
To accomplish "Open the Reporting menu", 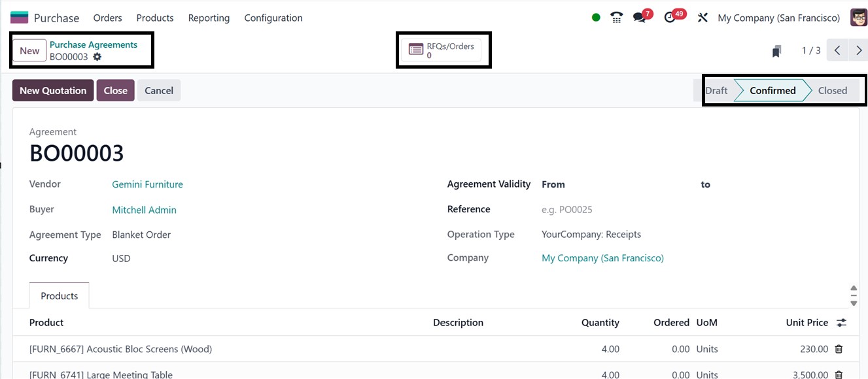I will (209, 18).
